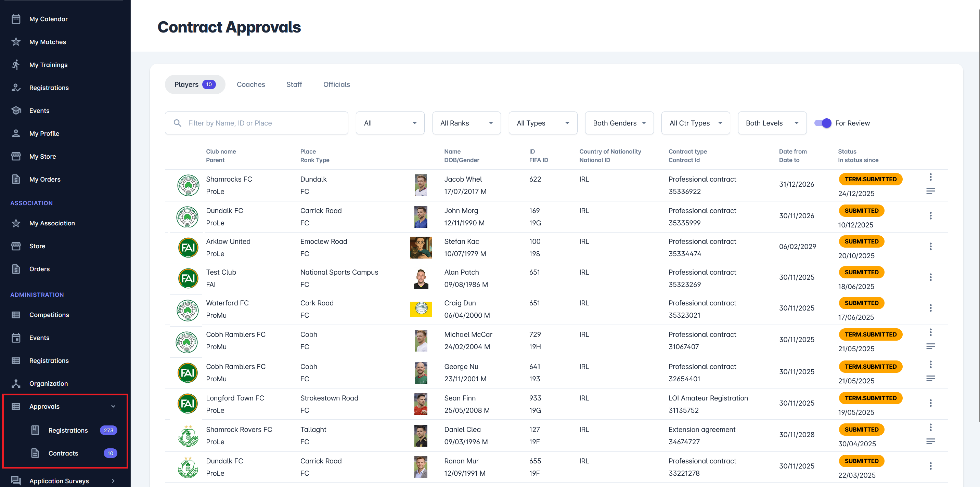Open the Both Genders dropdown
980x487 pixels.
tap(619, 123)
